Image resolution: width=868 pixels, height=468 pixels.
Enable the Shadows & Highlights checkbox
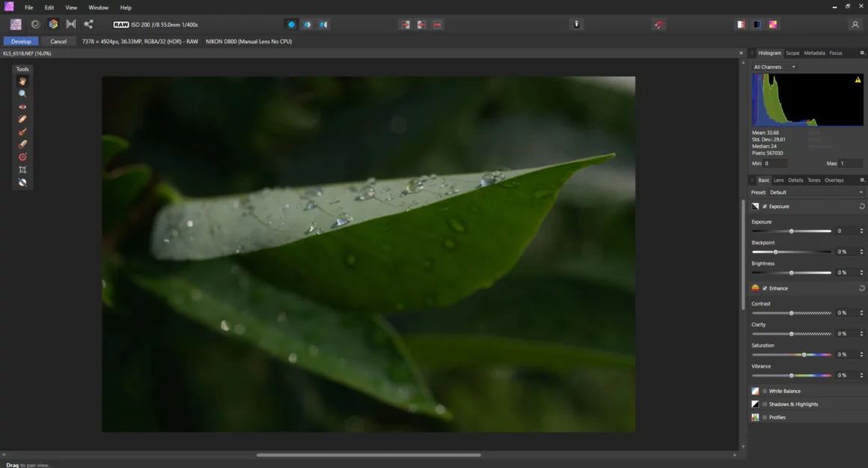click(x=765, y=404)
